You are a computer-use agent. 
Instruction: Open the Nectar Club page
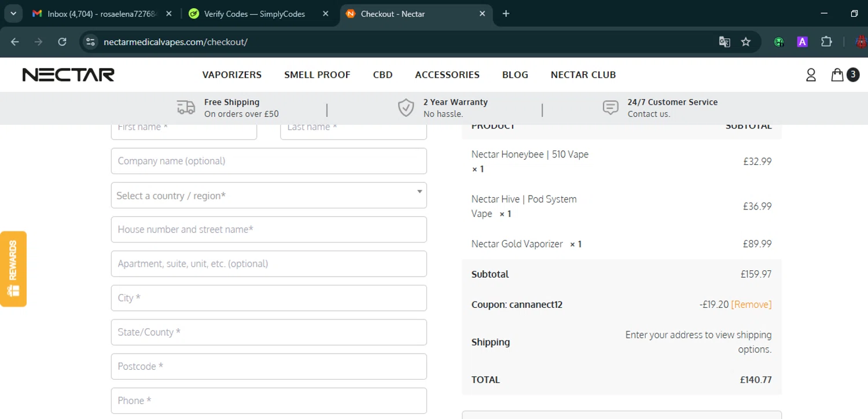pyautogui.click(x=583, y=75)
